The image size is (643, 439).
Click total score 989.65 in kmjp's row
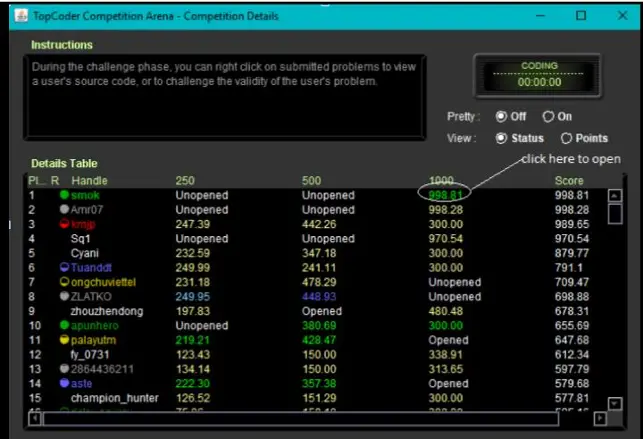pyautogui.click(x=572, y=224)
